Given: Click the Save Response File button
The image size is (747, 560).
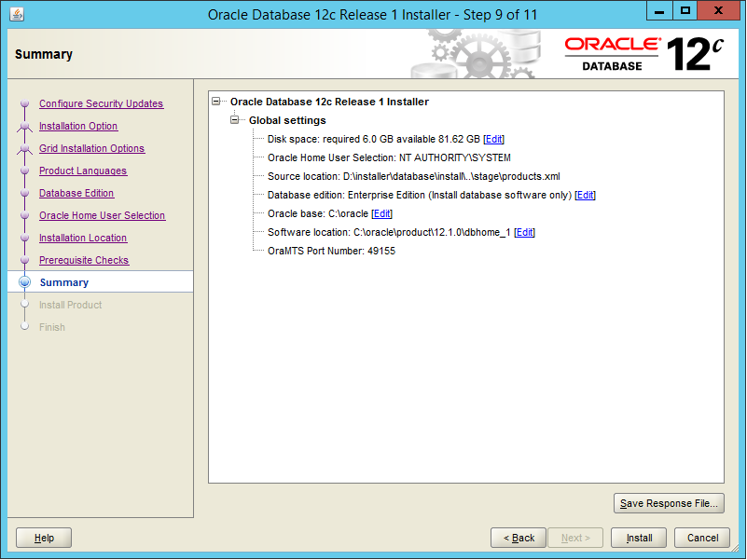Looking at the screenshot, I should pos(669,503).
